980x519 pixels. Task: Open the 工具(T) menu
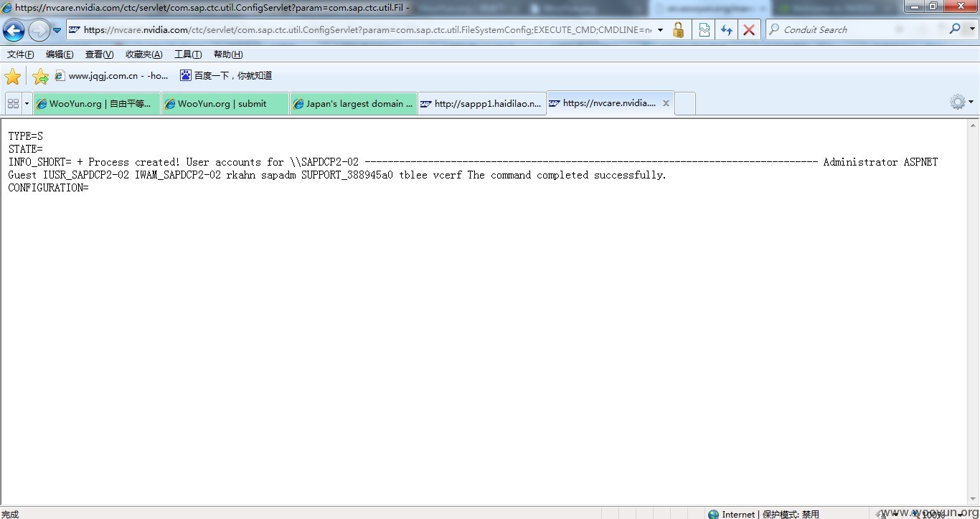point(188,54)
